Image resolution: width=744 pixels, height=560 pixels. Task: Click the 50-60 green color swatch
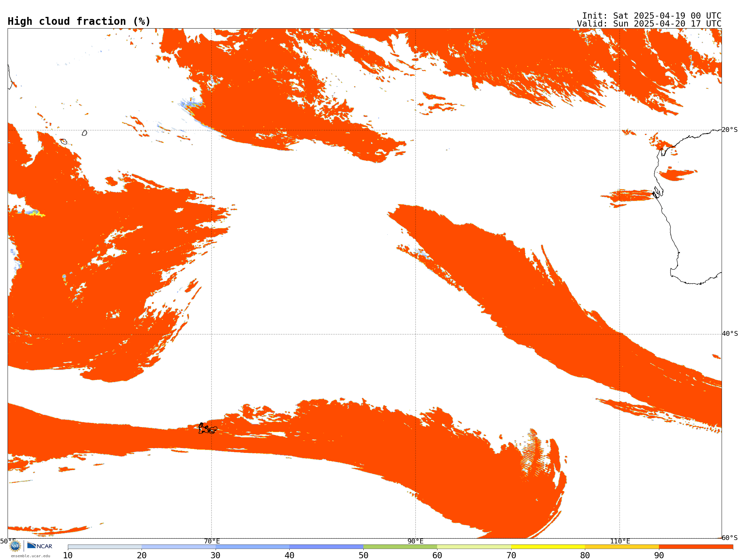pos(400,547)
